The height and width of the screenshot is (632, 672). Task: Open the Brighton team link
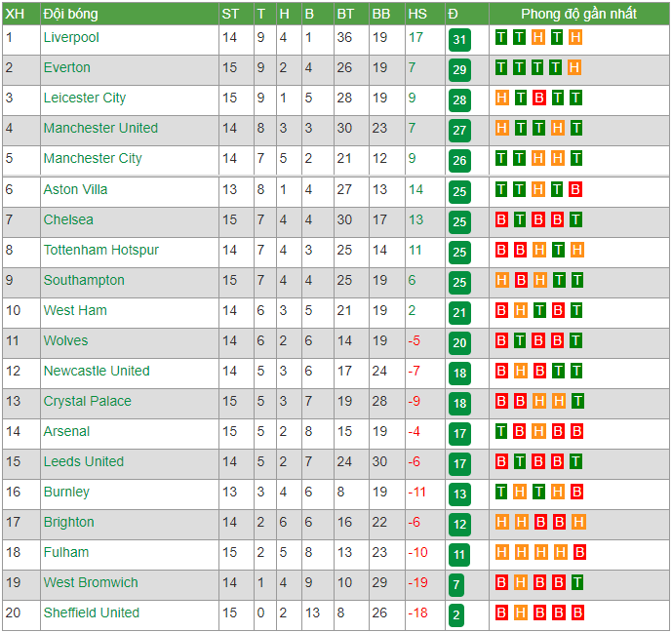click(69, 523)
